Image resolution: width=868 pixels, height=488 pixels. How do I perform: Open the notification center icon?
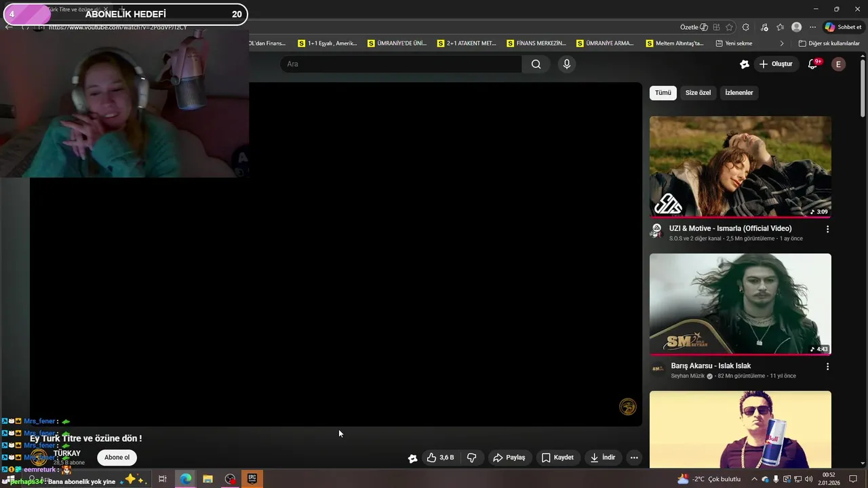(853, 479)
